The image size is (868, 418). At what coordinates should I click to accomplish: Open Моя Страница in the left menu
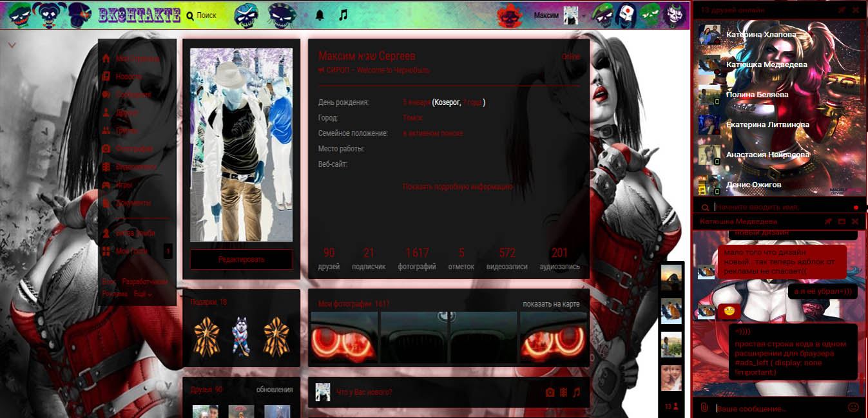point(131,59)
